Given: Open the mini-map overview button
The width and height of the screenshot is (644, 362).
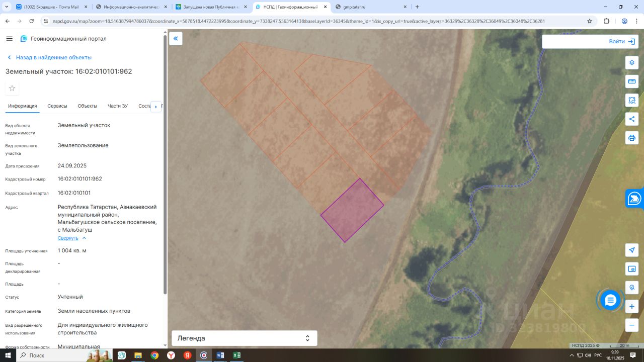Looking at the screenshot, I should pos(632,269).
